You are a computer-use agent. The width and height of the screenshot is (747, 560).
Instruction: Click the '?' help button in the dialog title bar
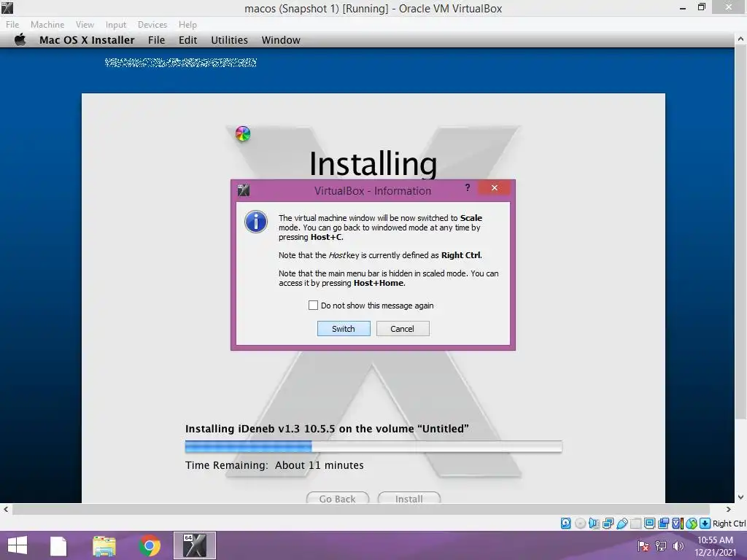pyautogui.click(x=468, y=187)
